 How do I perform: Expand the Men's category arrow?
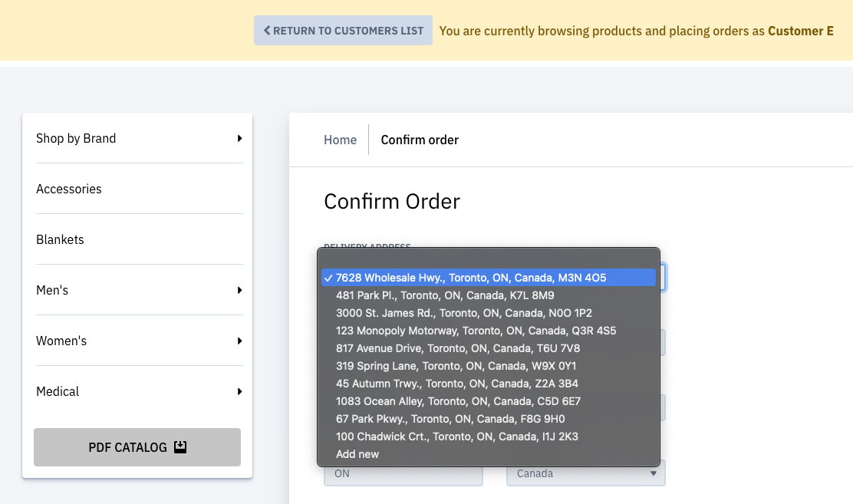tap(239, 290)
